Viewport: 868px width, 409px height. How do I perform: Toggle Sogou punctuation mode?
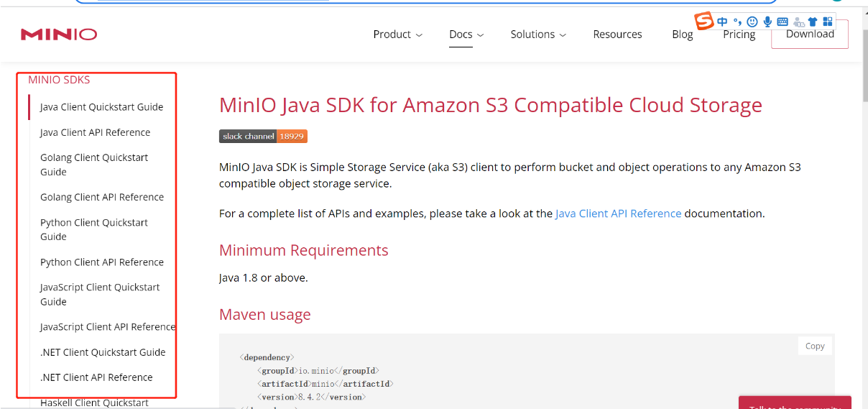point(737,22)
